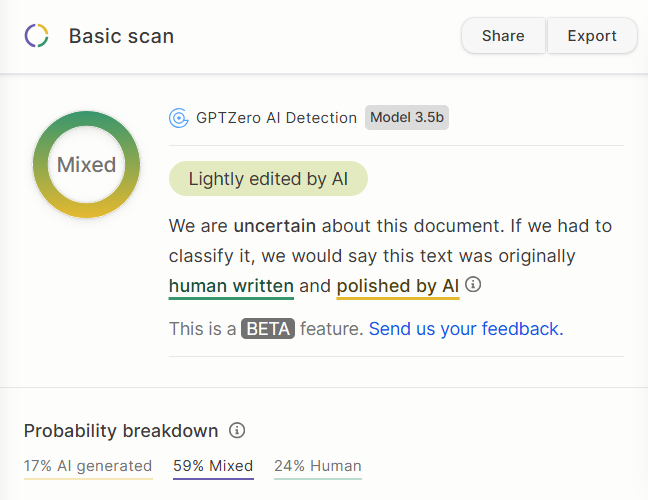
Task: Select the 24% Human tab
Action: coord(318,467)
